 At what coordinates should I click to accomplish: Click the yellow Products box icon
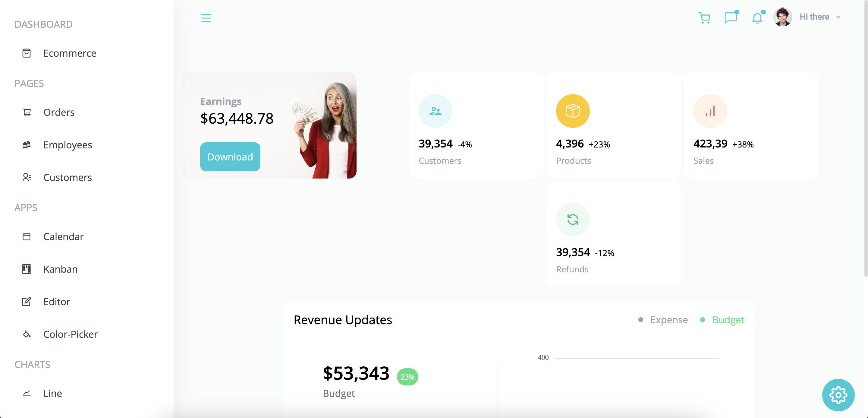573,111
